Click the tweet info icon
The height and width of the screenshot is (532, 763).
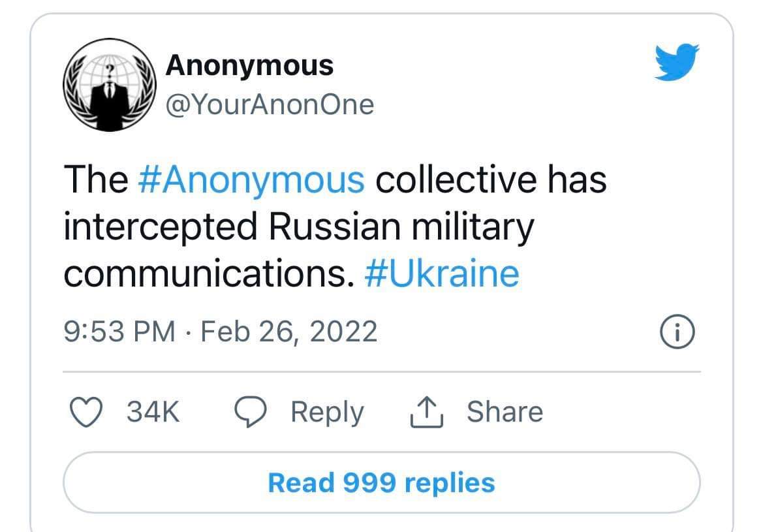pyautogui.click(x=677, y=332)
